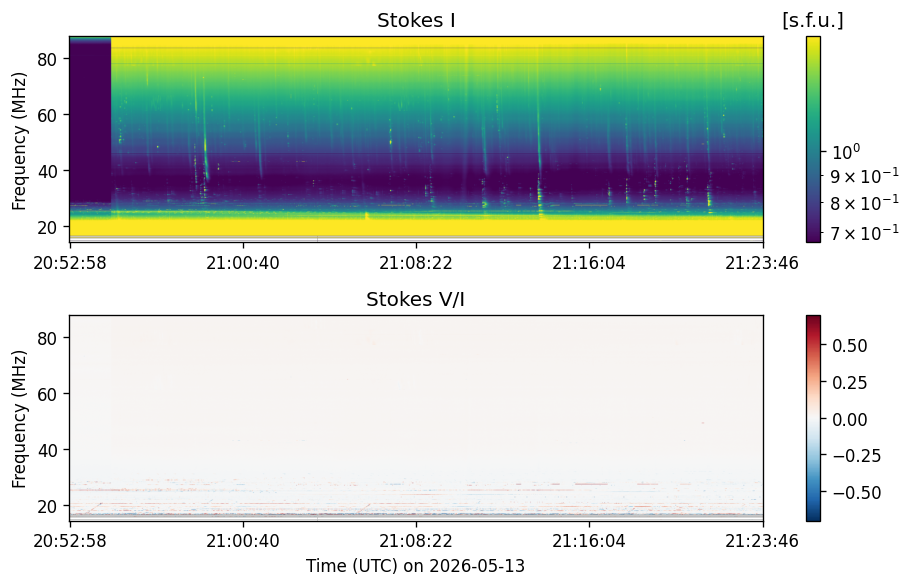Click the Stokes I viridis colorbar
Image resolution: width=911 pixels, height=587 pixels.
point(813,139)
